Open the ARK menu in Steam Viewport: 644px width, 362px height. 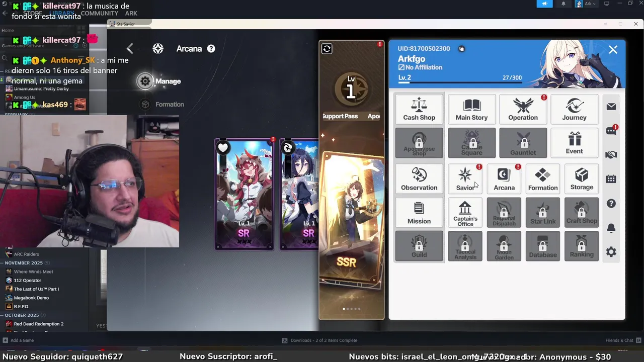pyautogui.click(x=131, y=14)
